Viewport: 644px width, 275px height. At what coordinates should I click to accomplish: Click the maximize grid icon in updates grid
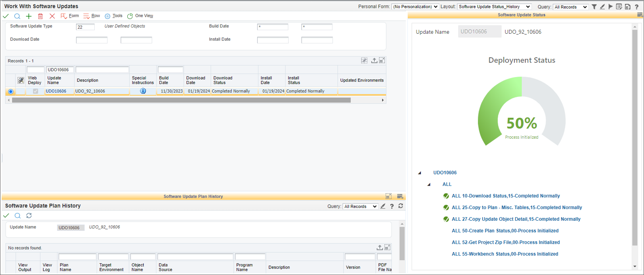(x=382, y=61)
